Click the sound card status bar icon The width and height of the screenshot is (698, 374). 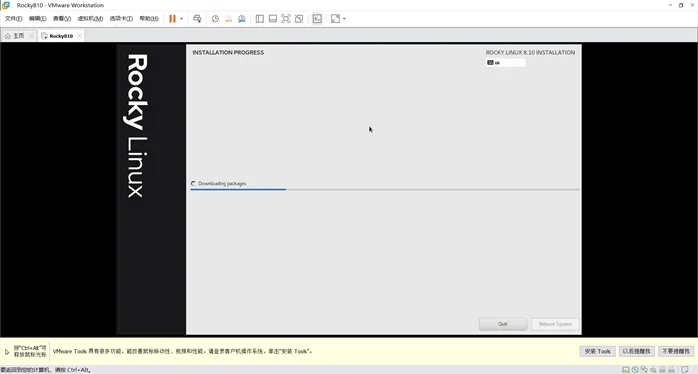(x=653, y=370)
